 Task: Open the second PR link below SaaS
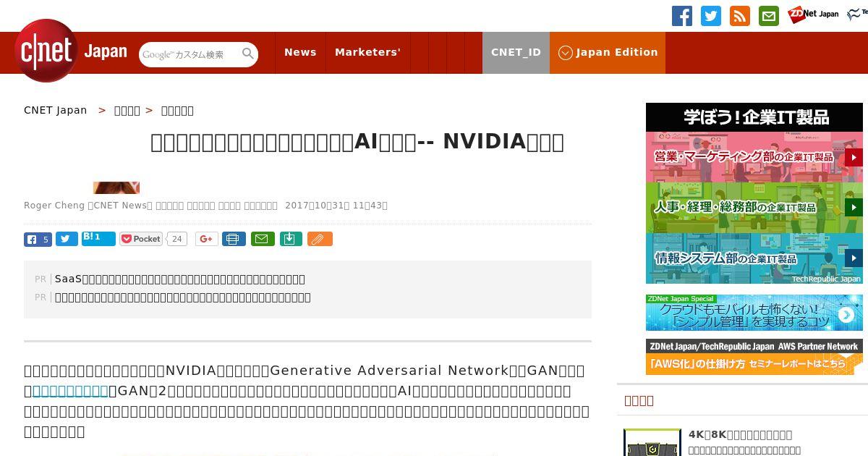[183, 297]
